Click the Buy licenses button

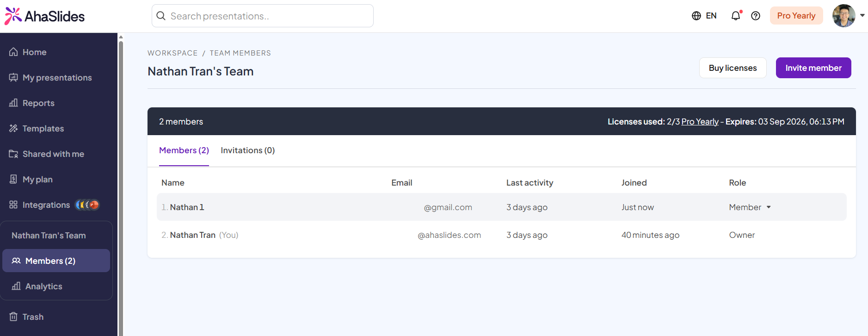point(733,68)
